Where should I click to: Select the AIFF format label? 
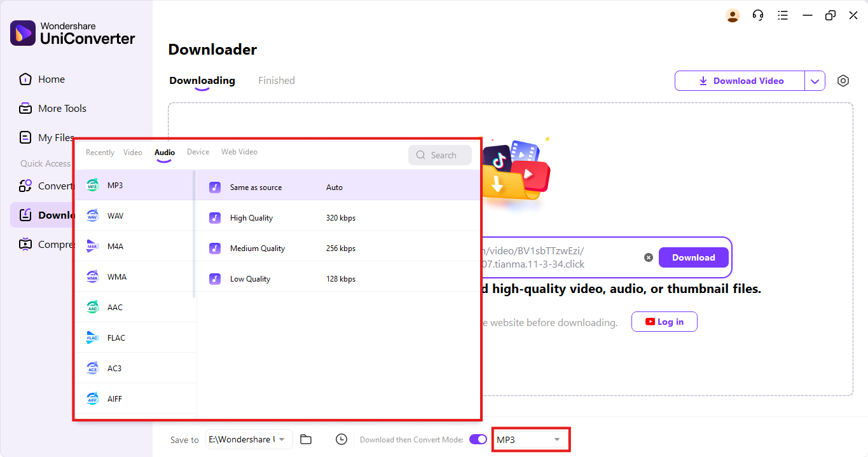114,399
